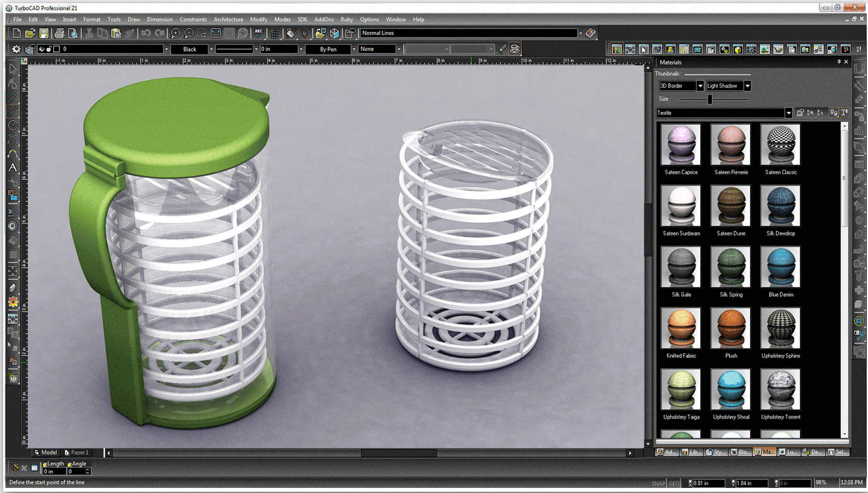Zoom out using the magnifier minus icon
The height and width of the screenshot is (493, 868).
(189, 33)
